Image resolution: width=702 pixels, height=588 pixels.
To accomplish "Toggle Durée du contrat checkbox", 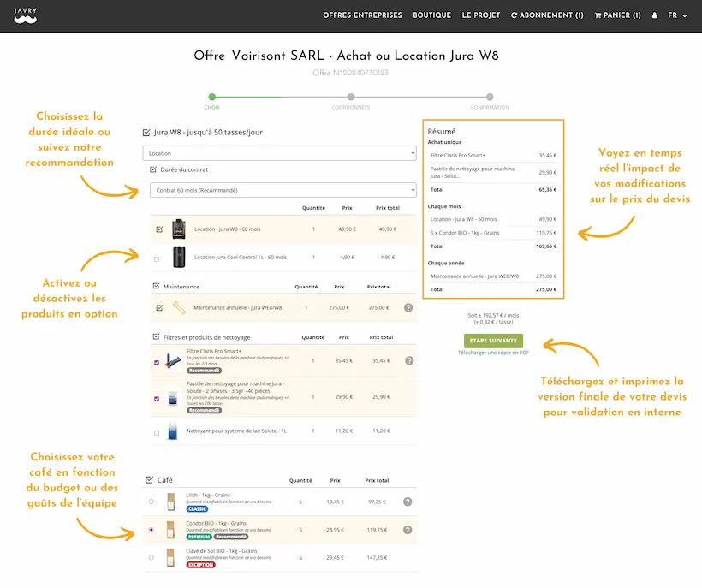I will 153,169.
